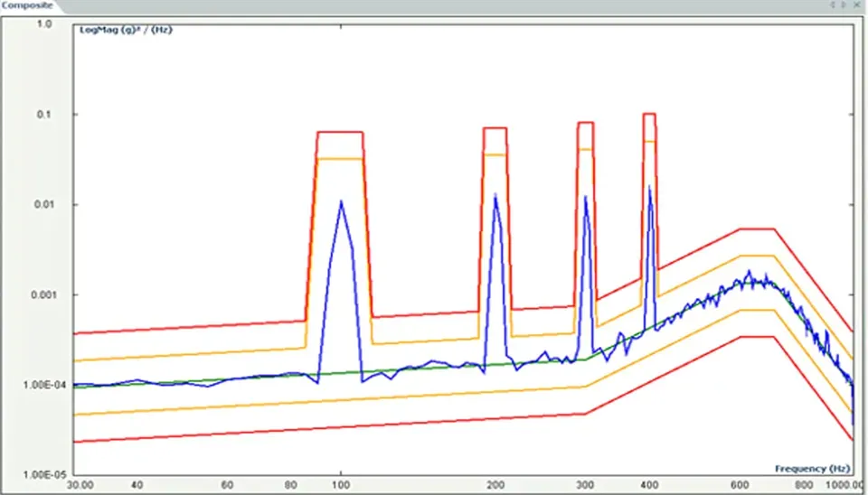868x495 pixels.
Task: Click the red abort plateau above 100 Hz
Action: (340, 132)
